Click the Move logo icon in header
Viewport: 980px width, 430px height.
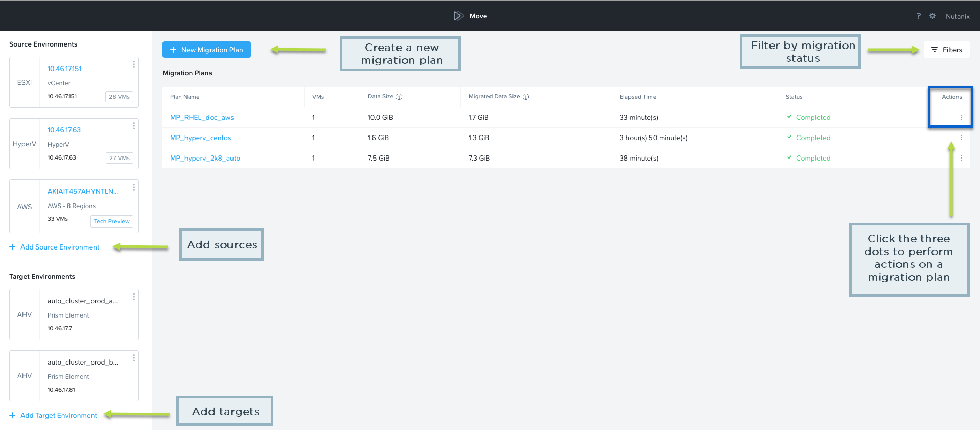coord(458,16)
